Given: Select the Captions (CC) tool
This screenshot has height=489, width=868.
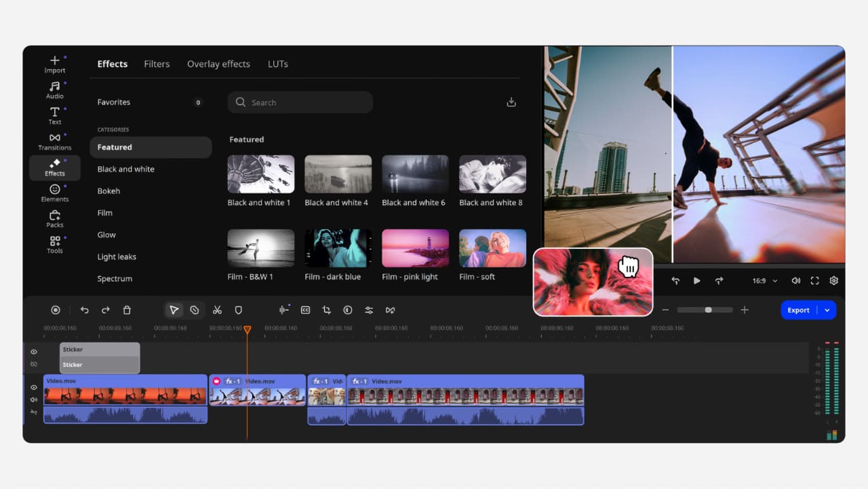Looking at the screenshot, I should coord(305,310).
